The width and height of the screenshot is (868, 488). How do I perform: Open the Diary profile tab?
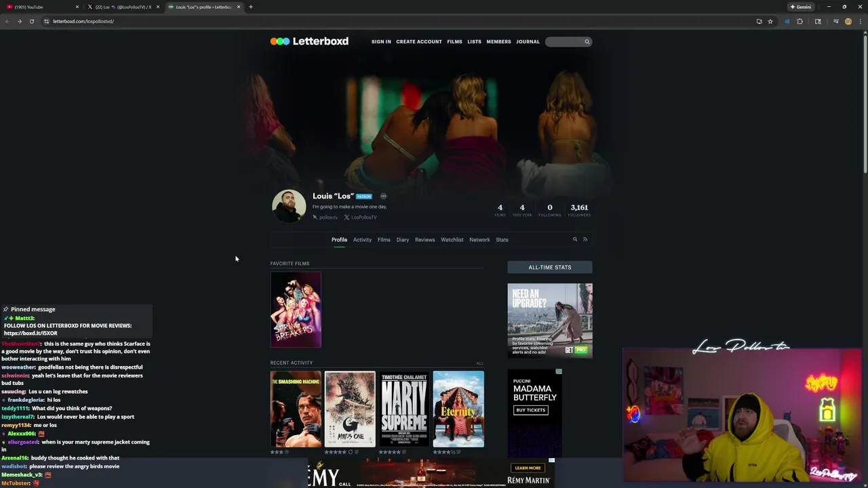pyautogui.click(x=403, y=239)
